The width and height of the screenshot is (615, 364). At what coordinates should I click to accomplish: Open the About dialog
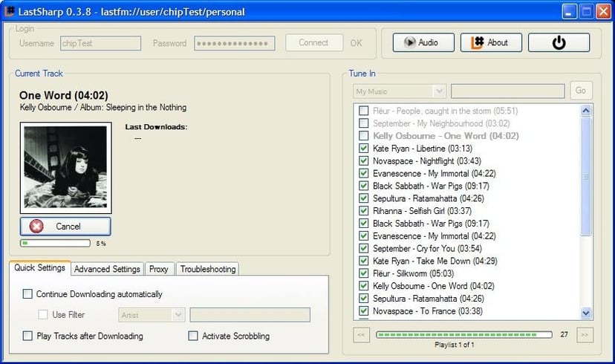click(489, 42)
